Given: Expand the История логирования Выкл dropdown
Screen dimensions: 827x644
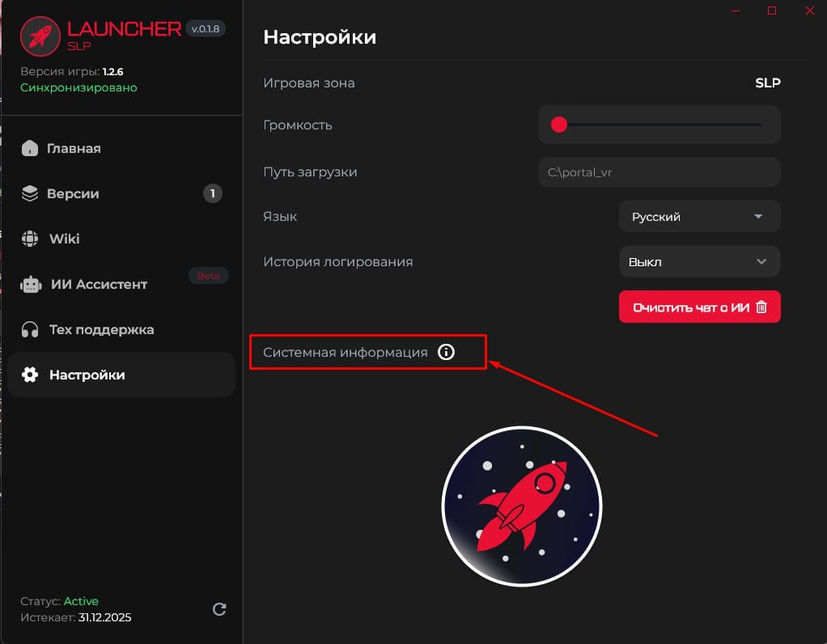Looking at the screenshot, I should [x=699, y=261].
